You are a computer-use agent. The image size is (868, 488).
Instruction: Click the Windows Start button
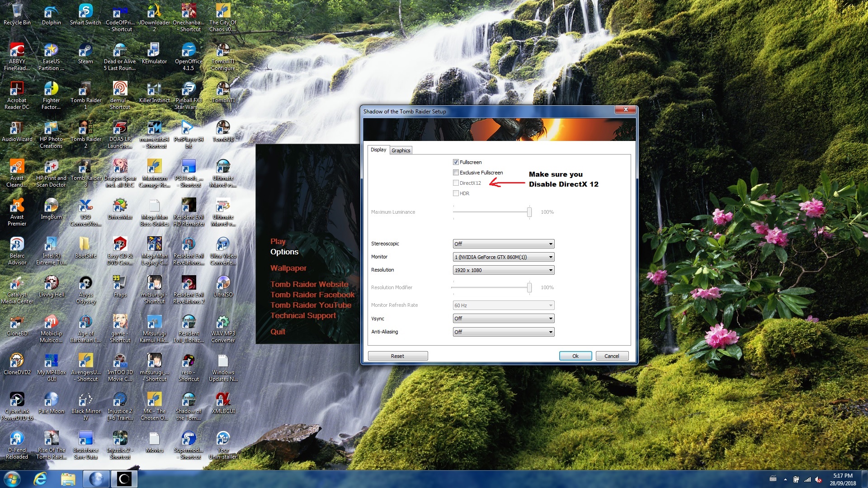[12, 479]
